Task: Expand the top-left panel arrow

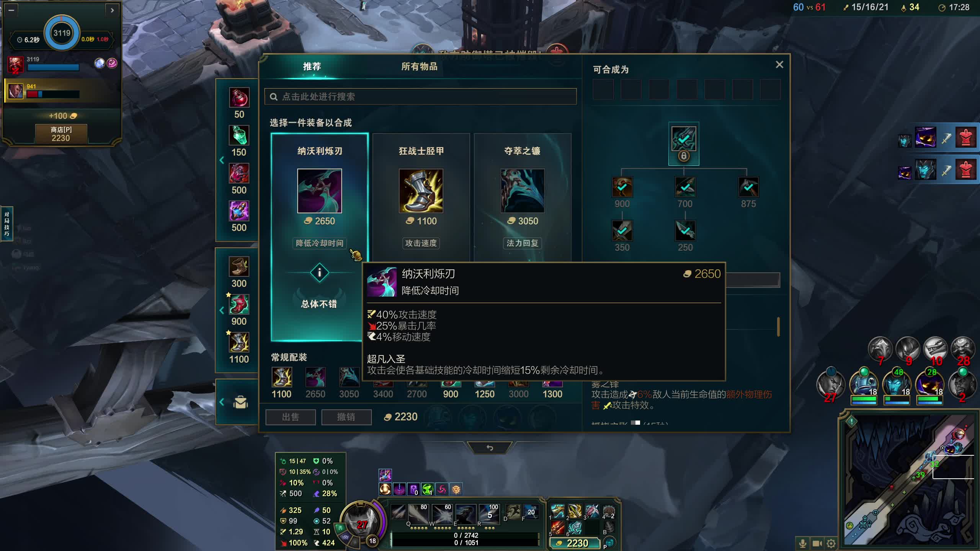Action: pyautogui.click(x=112, y=10)
